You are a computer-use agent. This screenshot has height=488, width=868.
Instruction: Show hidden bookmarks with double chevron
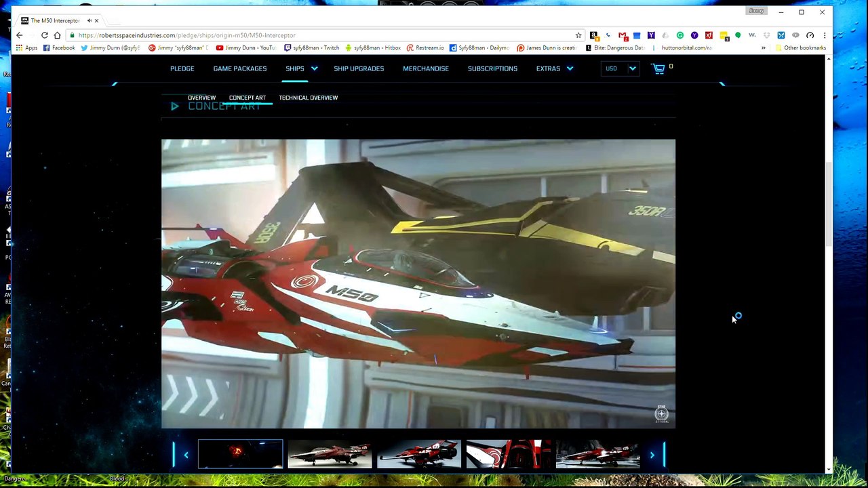point(764,48)
